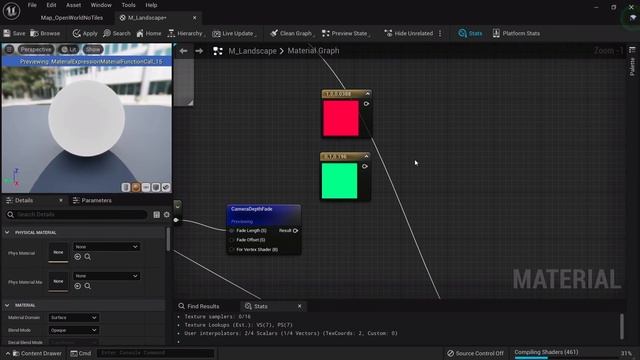Toggle Live Update
640x360 pixels.
234,33
